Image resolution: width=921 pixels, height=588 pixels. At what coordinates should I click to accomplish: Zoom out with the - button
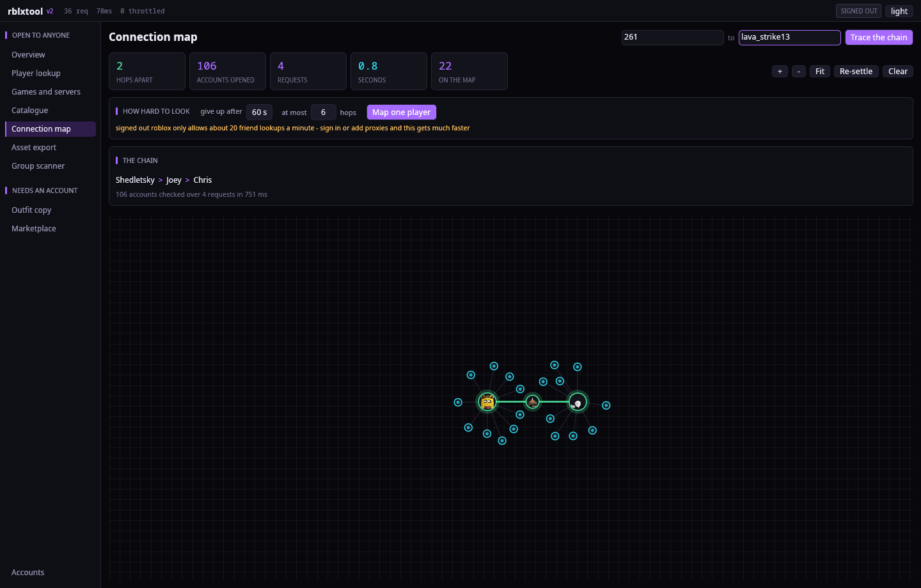pyautogui.click(x=799, y=72)
